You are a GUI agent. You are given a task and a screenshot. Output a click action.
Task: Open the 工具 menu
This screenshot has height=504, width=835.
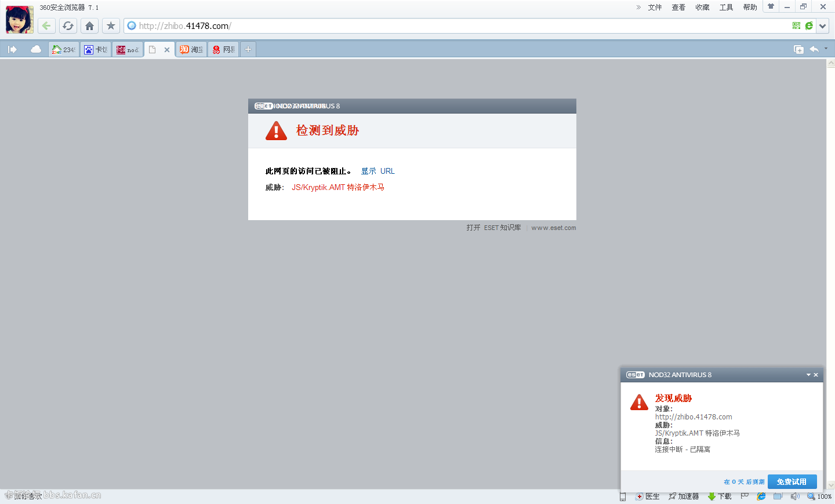pos(726,7)
